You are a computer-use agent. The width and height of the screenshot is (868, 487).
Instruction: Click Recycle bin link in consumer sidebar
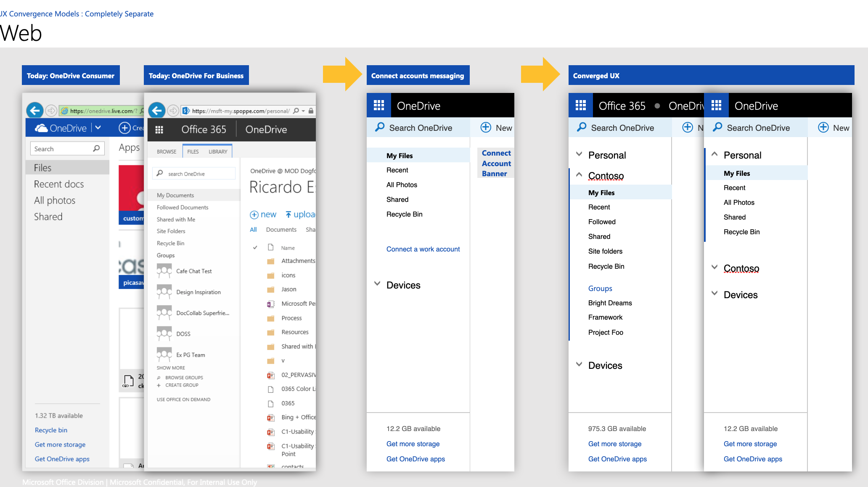pyautogui.click(x=51, y=430)
